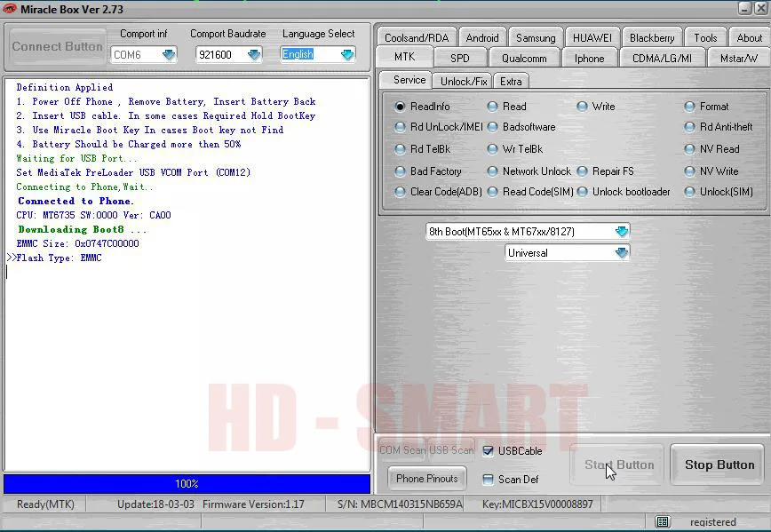
Task: Switch to the Blackberry tab
Action: point(652,38)
